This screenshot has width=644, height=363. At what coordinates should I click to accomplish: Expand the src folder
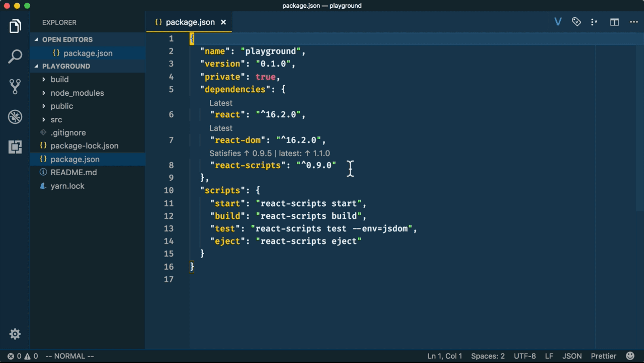tap(87, 120)
